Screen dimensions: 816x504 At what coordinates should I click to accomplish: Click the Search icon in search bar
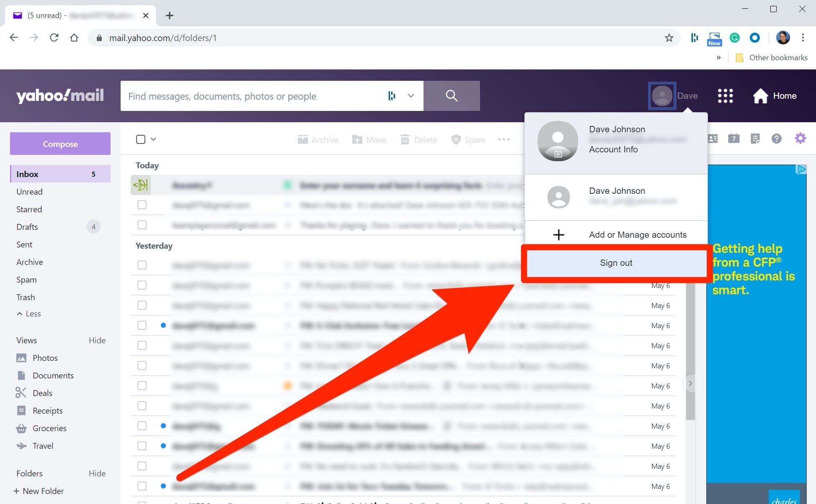[452, 95]
